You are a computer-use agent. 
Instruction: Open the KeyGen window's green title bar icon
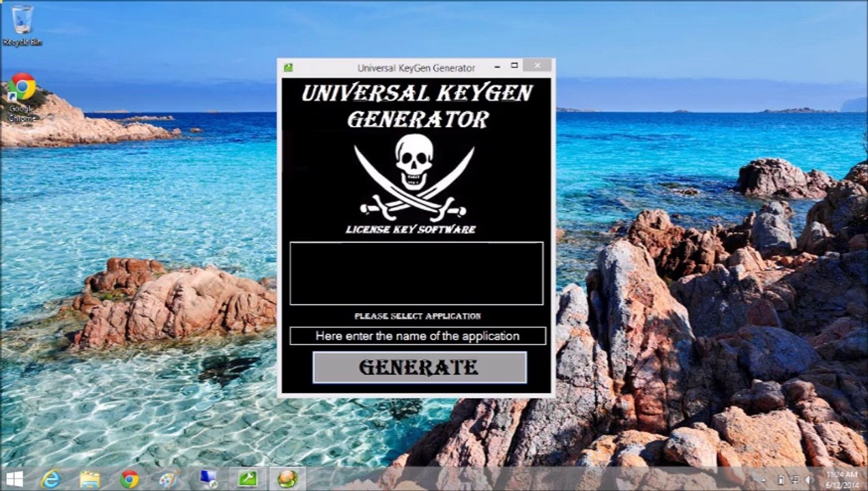(x=288, y=68)
